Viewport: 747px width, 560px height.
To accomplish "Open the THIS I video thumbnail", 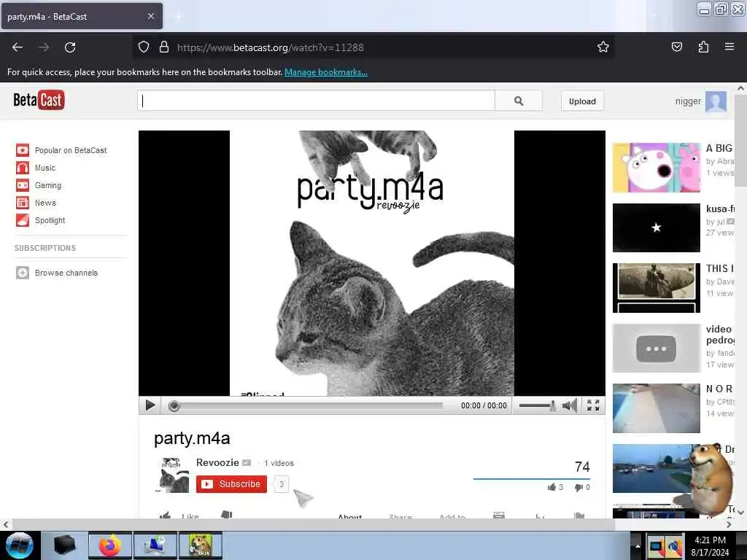I will point(657,287).
